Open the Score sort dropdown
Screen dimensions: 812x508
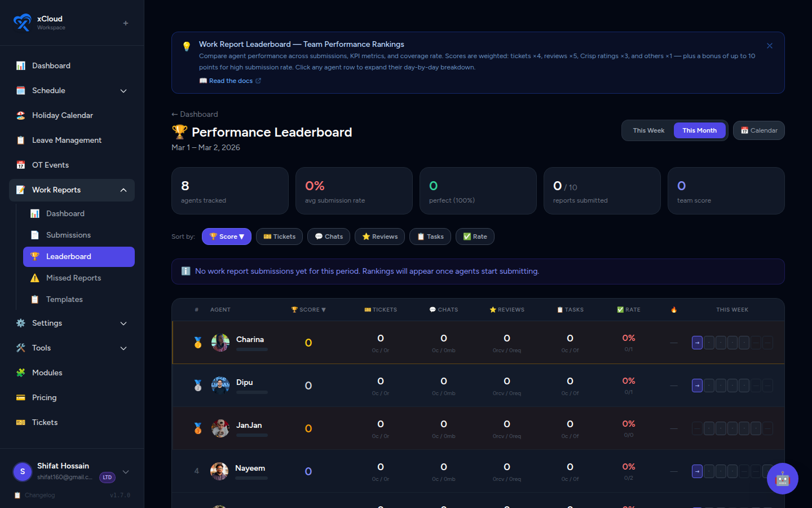click(x=227, y=237)
